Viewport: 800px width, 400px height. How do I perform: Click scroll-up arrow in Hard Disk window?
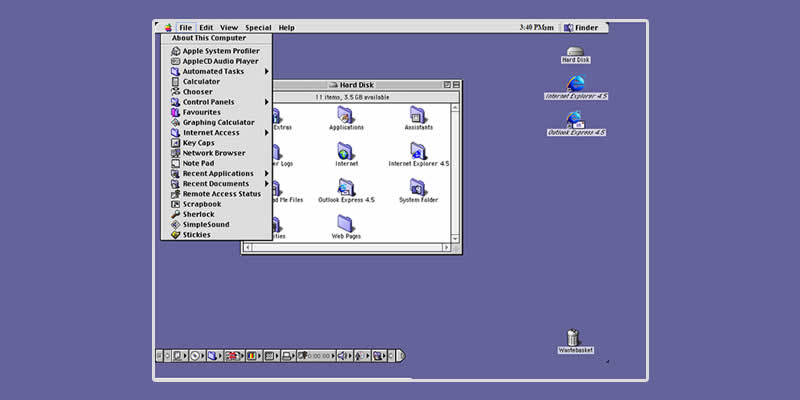[455, 108]
